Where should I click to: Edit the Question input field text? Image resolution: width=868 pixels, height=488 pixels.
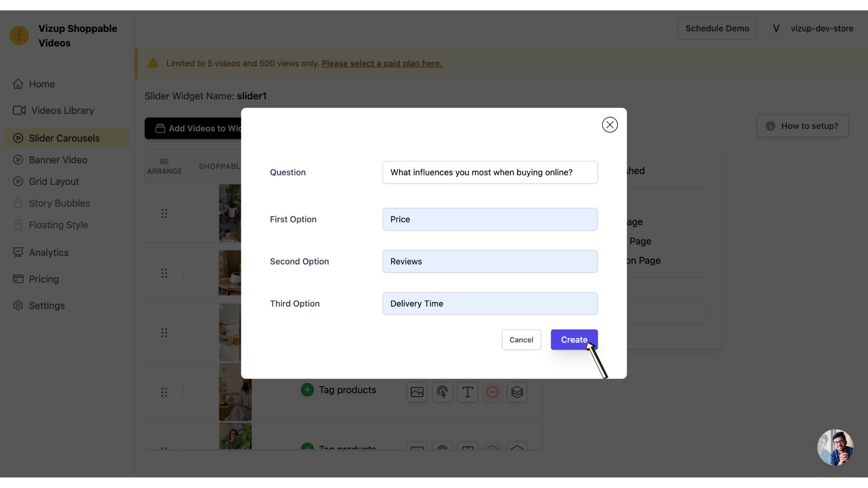[490, 172]
